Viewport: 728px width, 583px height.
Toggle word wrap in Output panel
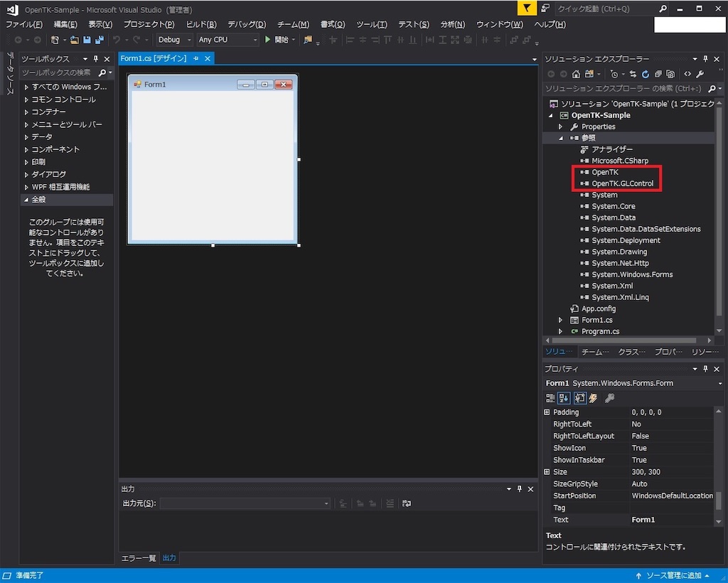click(406, 503)
